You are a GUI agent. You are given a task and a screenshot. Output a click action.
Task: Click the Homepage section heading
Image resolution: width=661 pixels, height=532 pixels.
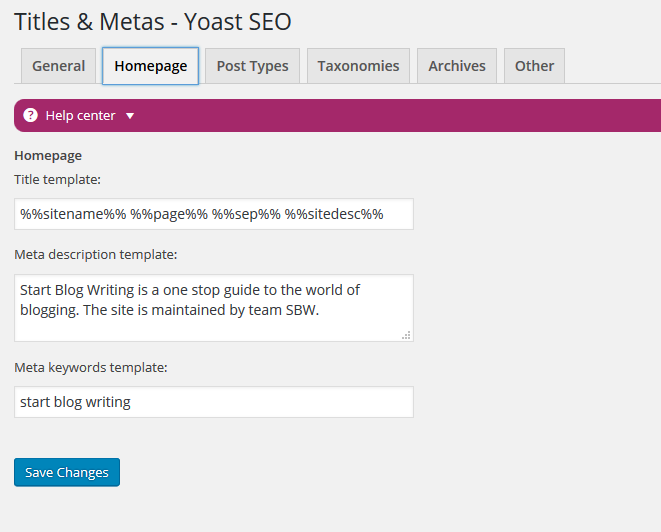48,156
